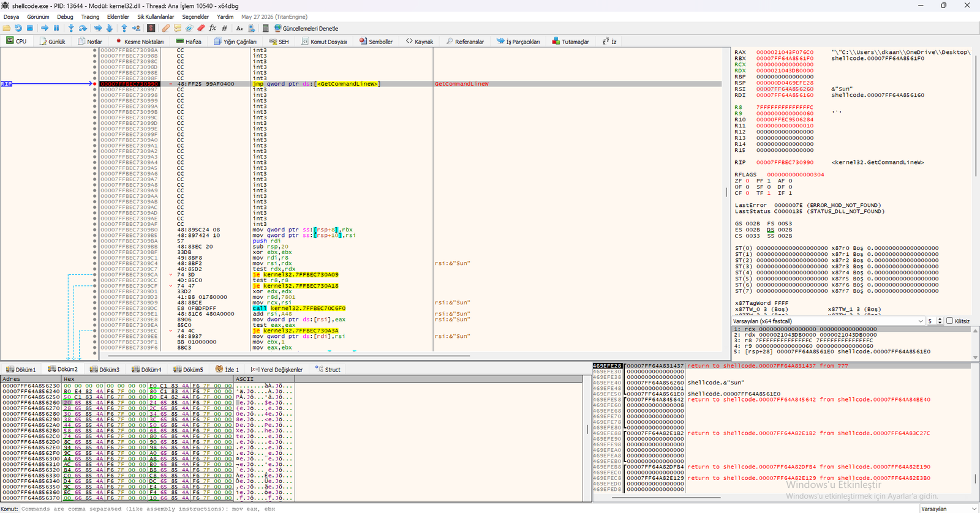
Task: Switch to the Semboller tab
Action: point(375,42)
